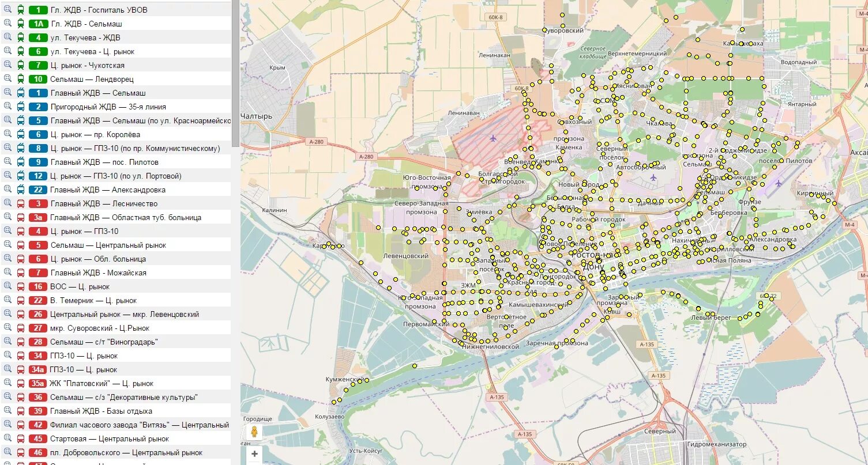868x465 pixels.
Task: Click tram icon of Сельмаш — Лендворец row
Action: point(21,79)
